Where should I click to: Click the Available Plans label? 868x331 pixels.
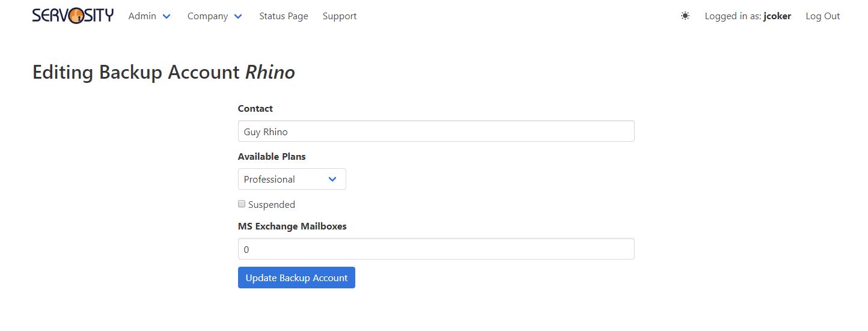click(x=272, y=156)
